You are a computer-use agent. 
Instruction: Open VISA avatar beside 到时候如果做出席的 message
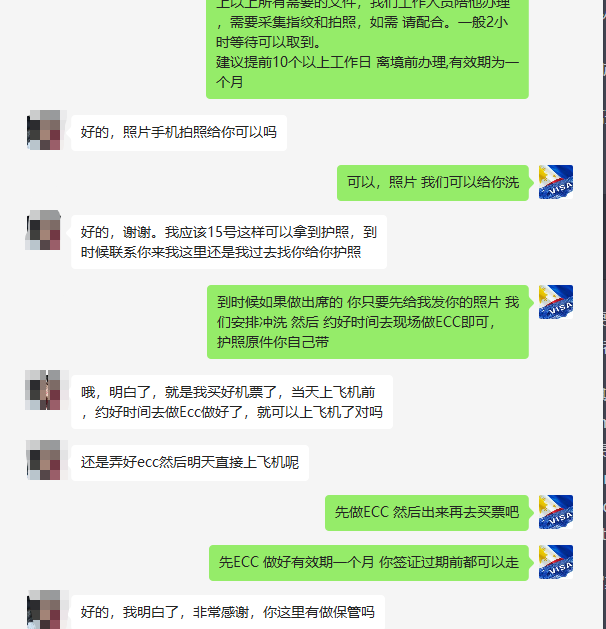555,302
